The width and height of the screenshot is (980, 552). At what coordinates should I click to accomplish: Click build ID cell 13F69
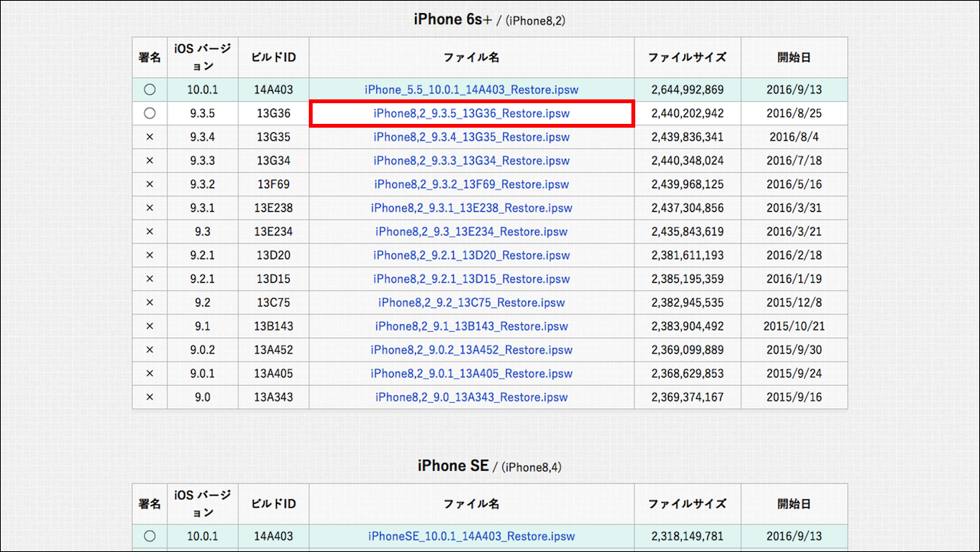point(274,184)
